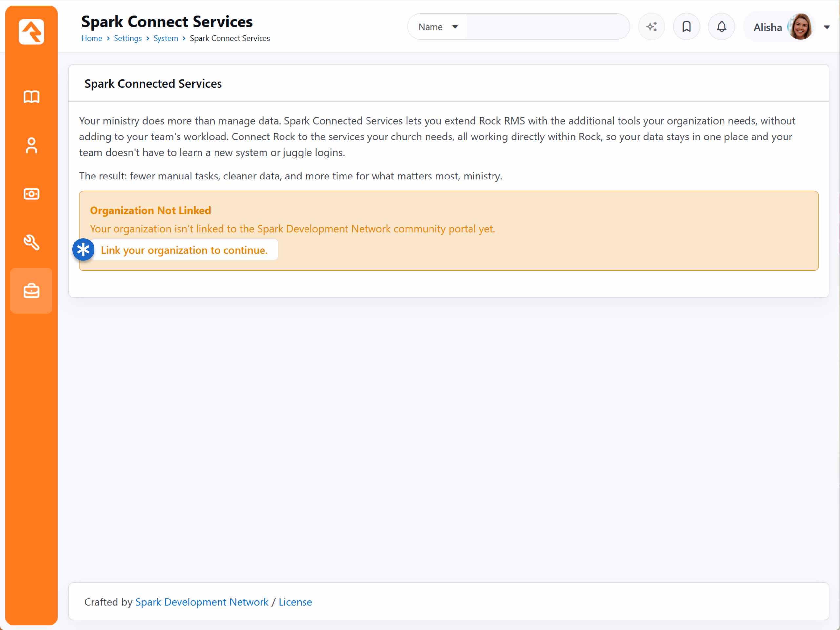This screenshot has width=840, height=630.
Task: Open the People icon in sidebar
Action: pyautogui.click(x=31, y=145)
